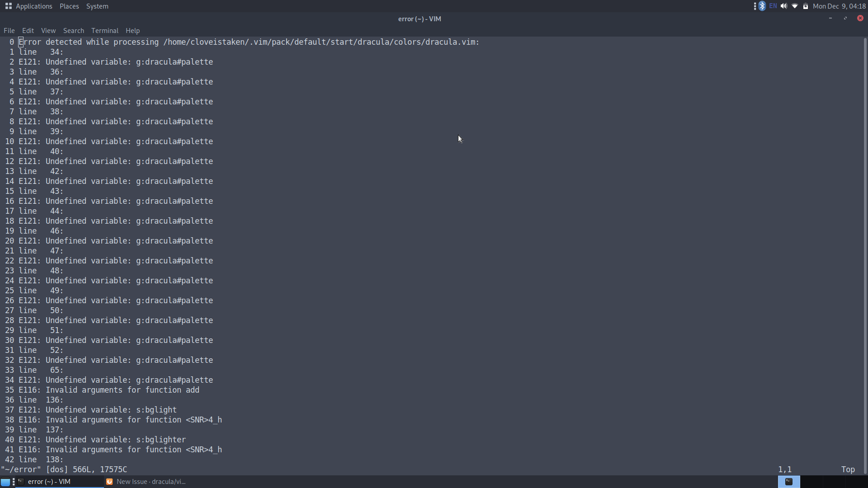Open the Edit menu

(x=28, y=30)
